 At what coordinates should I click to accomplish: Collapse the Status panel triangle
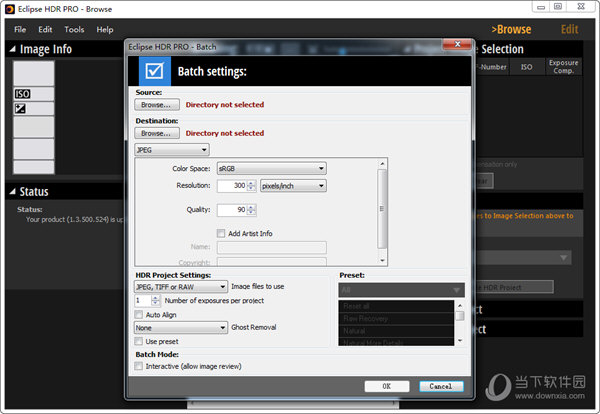[x=13, y=191]
